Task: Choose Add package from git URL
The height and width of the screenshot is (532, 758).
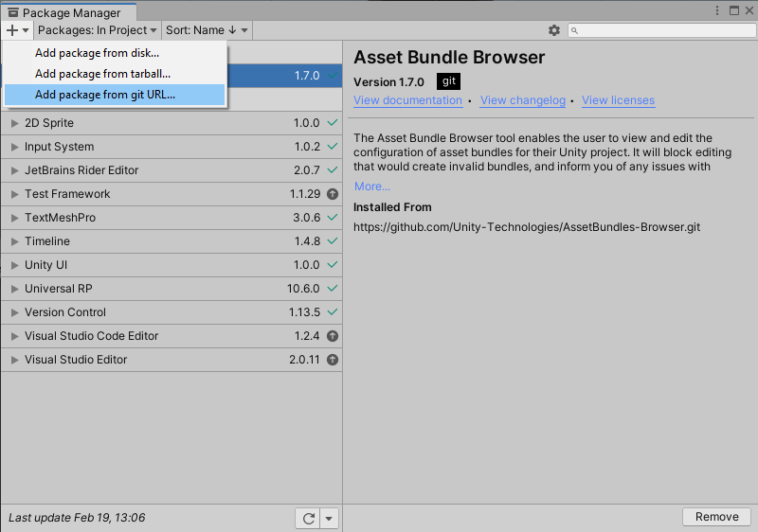Action: (x=115, y=95)
